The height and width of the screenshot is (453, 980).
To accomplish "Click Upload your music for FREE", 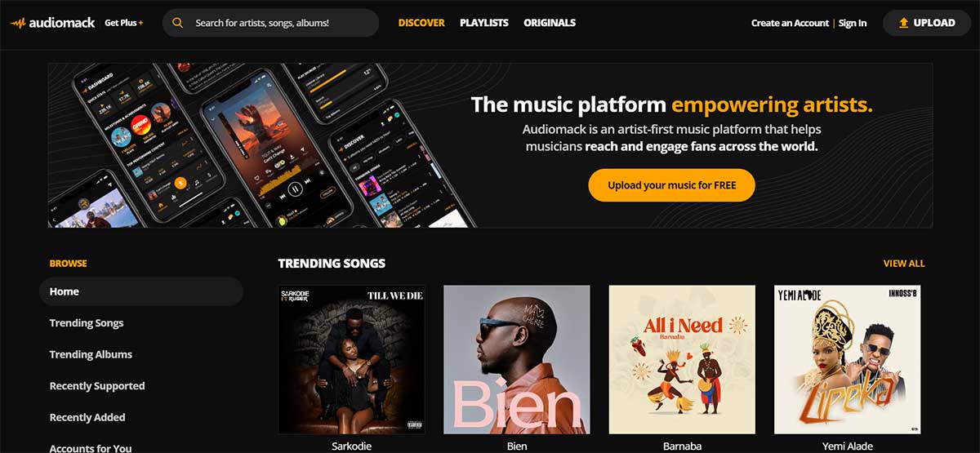I will coord(671,185).
